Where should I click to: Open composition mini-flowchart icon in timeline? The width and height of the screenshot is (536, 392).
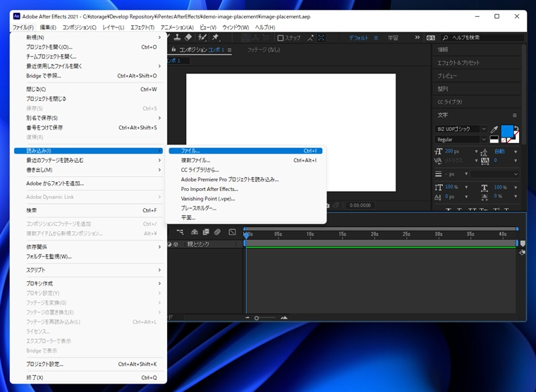tap(180, 232)
